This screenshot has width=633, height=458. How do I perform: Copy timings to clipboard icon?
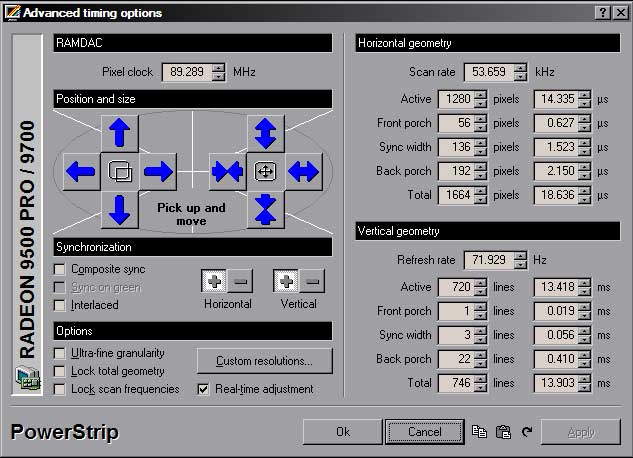[479, 432]
